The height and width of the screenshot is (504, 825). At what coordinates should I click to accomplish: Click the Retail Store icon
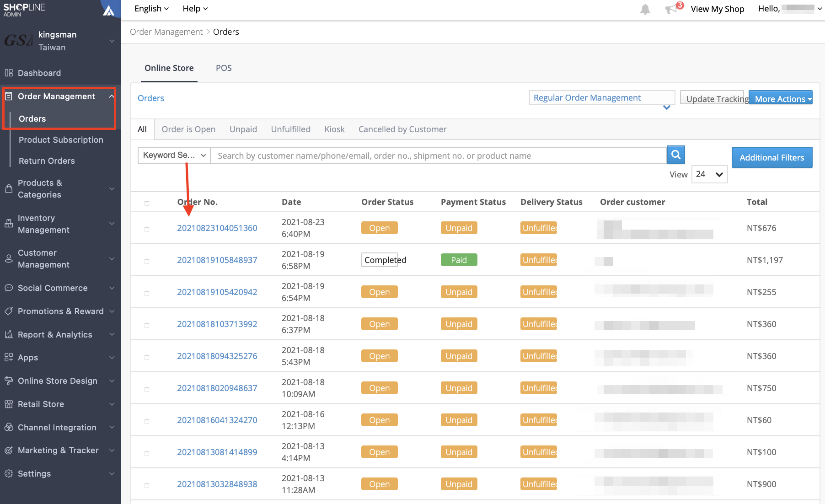pyautogui.click(x=9, y=404)
